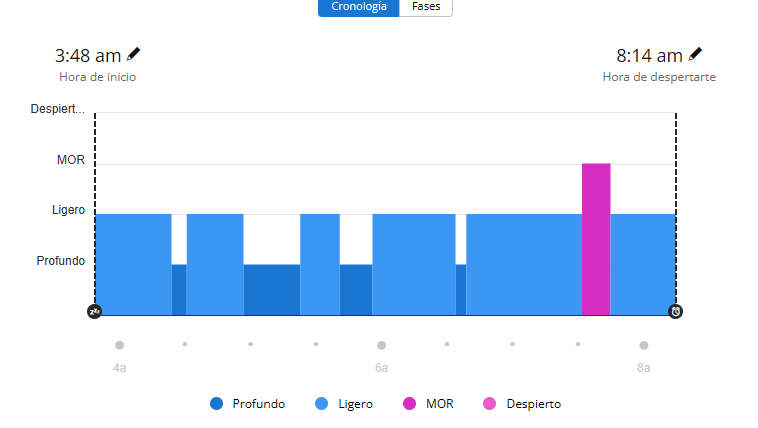758x428 pixels.
Task: Toggle the MOR legend entry
Action: (428, 404)
